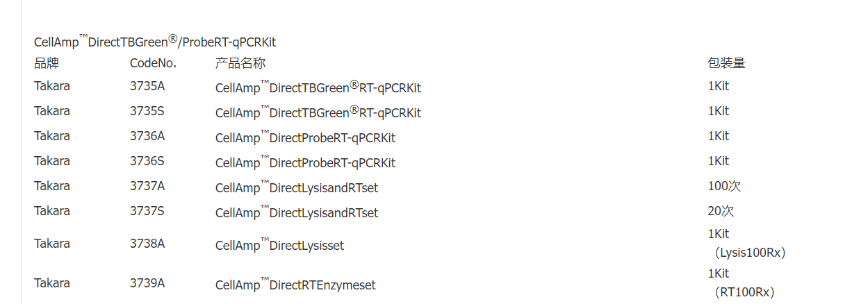
Task: Click Takara brand in the 3739A row
Action: 52,283
